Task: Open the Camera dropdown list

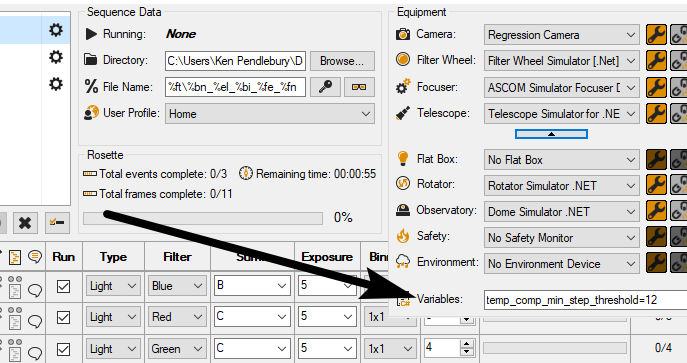Action: click(562, 35)
